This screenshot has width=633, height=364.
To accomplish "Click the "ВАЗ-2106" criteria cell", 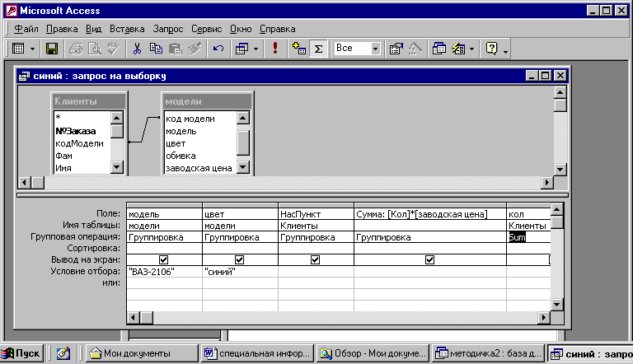I will pos(164,272).
